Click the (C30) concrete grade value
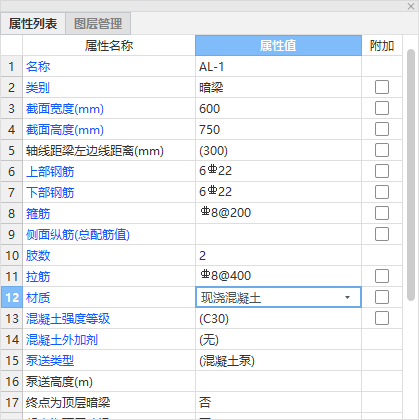Image resolution: width=419 pixels, height=420 pixels. click(x=278, y=318)
